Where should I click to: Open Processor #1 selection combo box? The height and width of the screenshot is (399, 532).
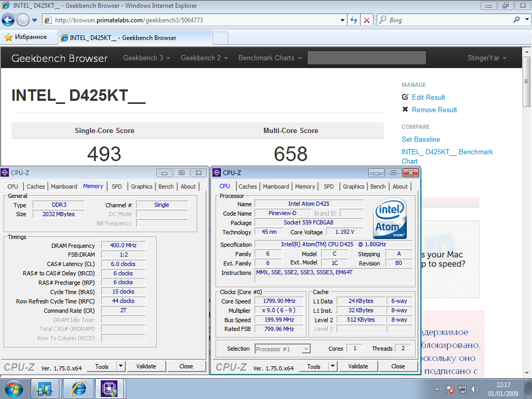coord(283,349)
